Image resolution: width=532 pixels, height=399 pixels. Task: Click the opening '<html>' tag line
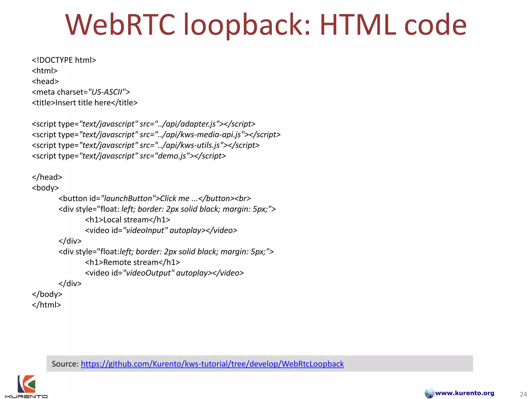[x=44, y=71]
